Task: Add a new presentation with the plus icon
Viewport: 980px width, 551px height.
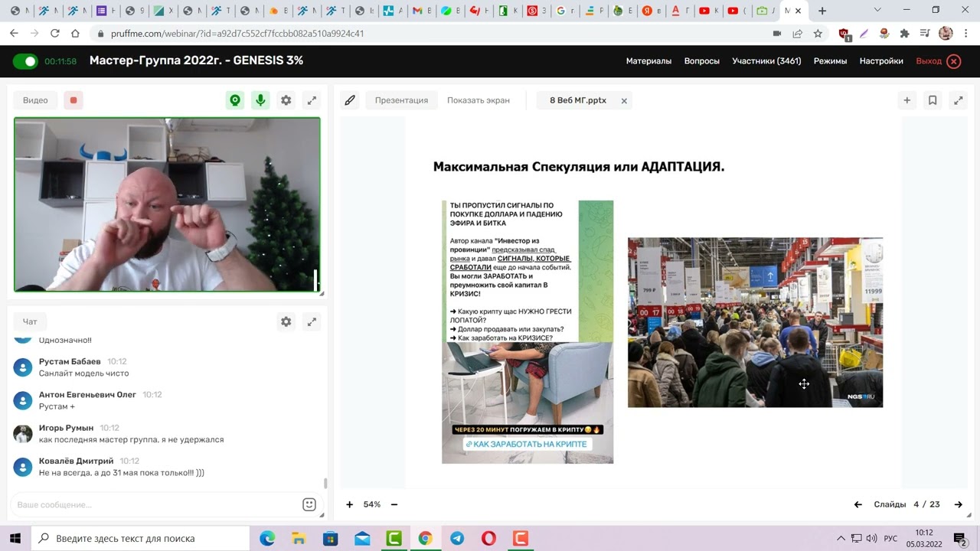Action: [906, 99]
